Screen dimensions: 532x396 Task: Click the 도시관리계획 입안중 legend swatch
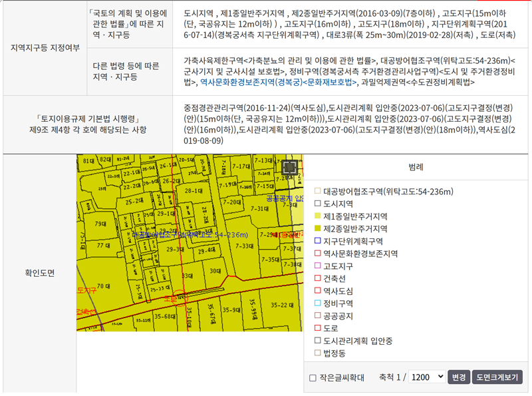pos(318,340)
